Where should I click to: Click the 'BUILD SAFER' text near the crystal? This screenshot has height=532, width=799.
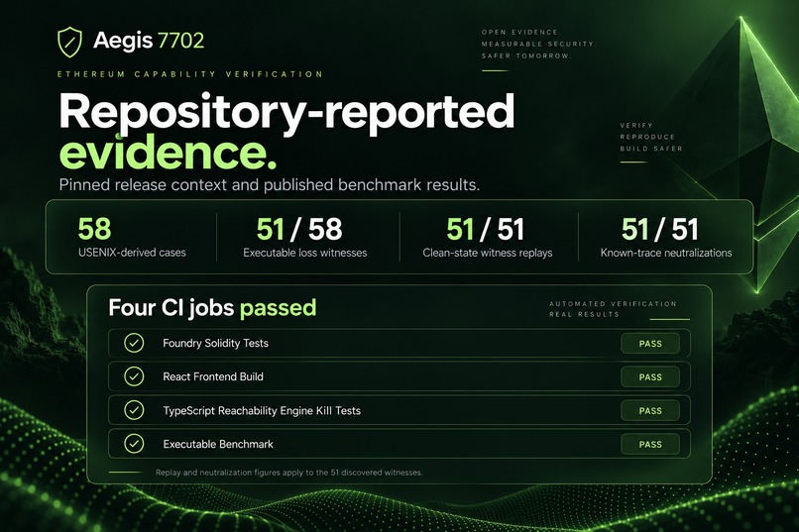click(x=651, y=149)
